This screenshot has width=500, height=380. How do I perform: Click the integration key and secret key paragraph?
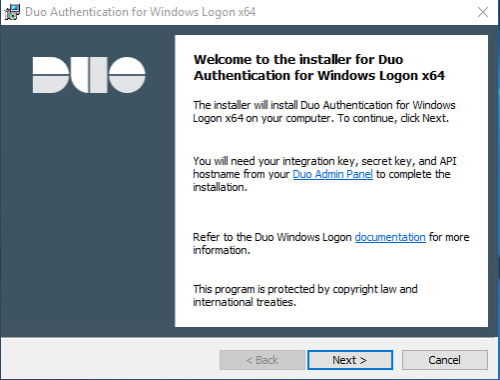coord(325,174)
